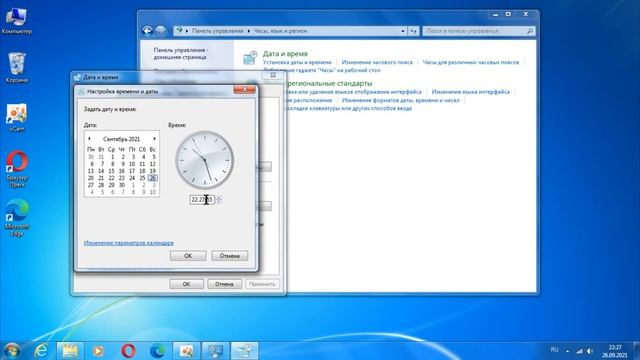Click inside the time input field
The width and height of the screenshot is (640, 360).
(x=202, y=200)
